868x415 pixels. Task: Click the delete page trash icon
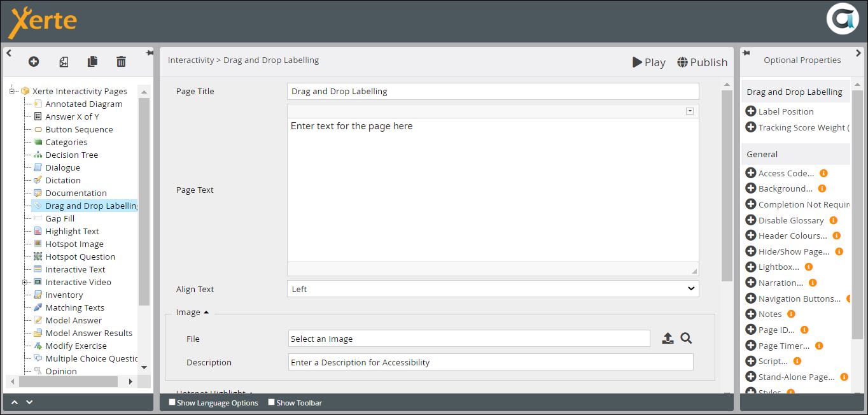tap(121, 62)
